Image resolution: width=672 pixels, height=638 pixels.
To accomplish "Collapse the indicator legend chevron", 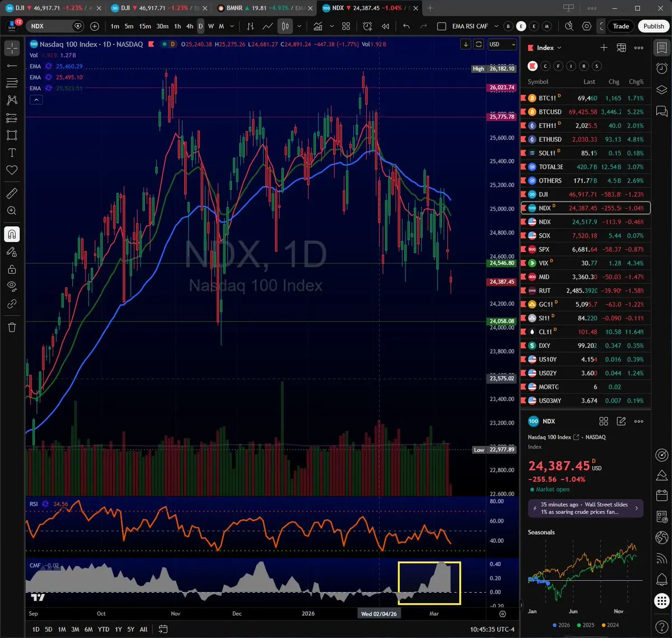I will pyautogui.click(x=36, y=100).
